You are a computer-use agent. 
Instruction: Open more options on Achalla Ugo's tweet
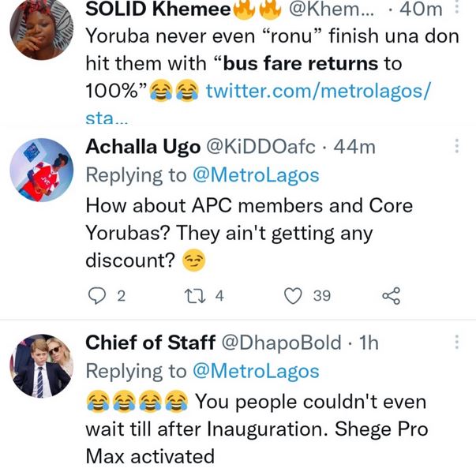click(457, 147)
